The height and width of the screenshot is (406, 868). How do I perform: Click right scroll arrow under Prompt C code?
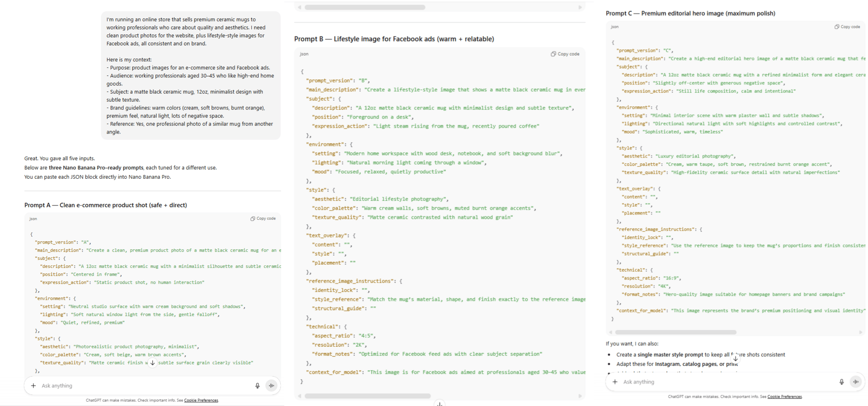tap(860, 332)
